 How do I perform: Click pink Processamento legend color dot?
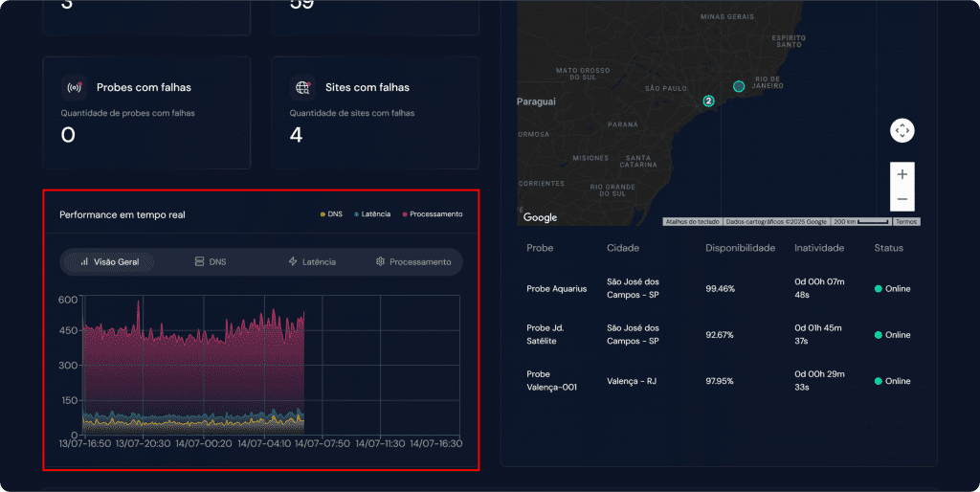pos(405,214)
